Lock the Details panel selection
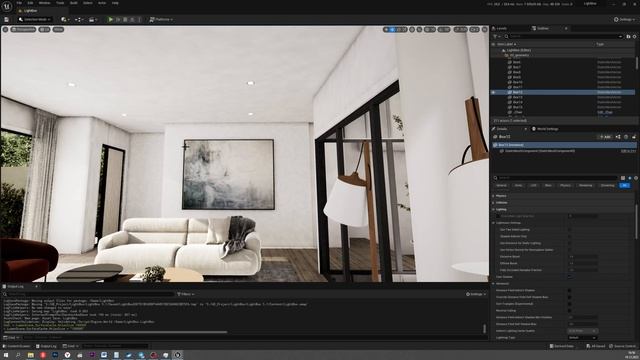Screen dimensions: 640x360 click(634, 137)
